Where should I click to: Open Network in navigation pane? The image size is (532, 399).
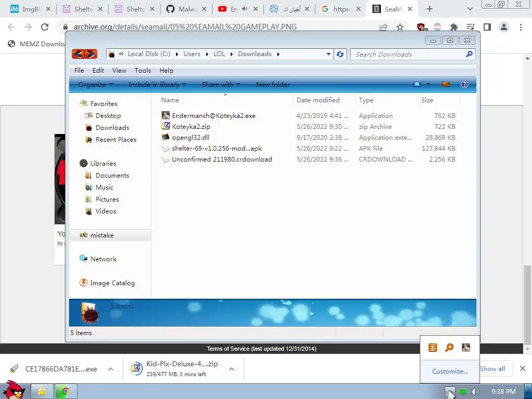pos(103,259)
